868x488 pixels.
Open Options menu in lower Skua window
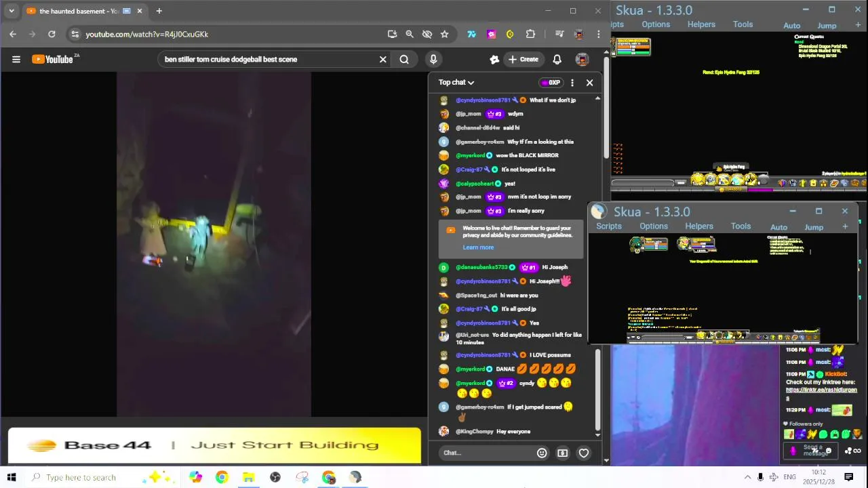point(654,226)
